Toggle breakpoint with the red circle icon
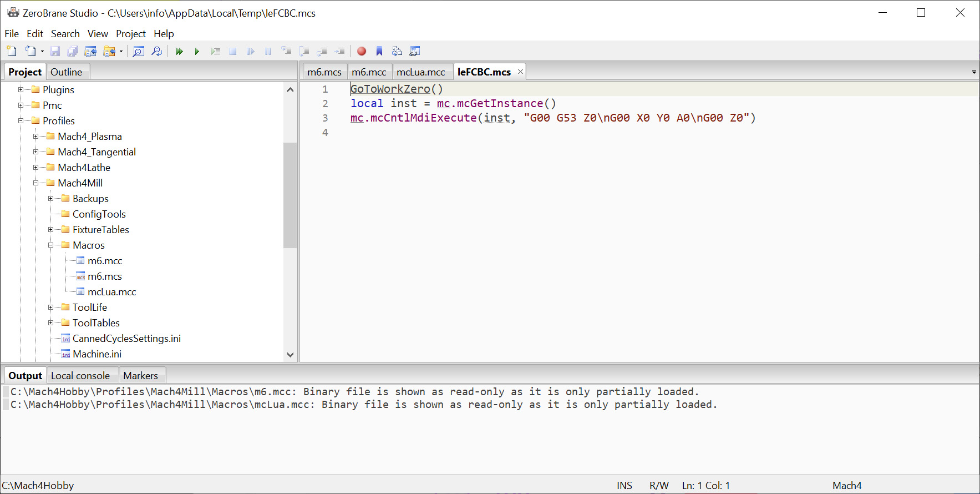This screenshot has width=980, height=494. (362, 51)
